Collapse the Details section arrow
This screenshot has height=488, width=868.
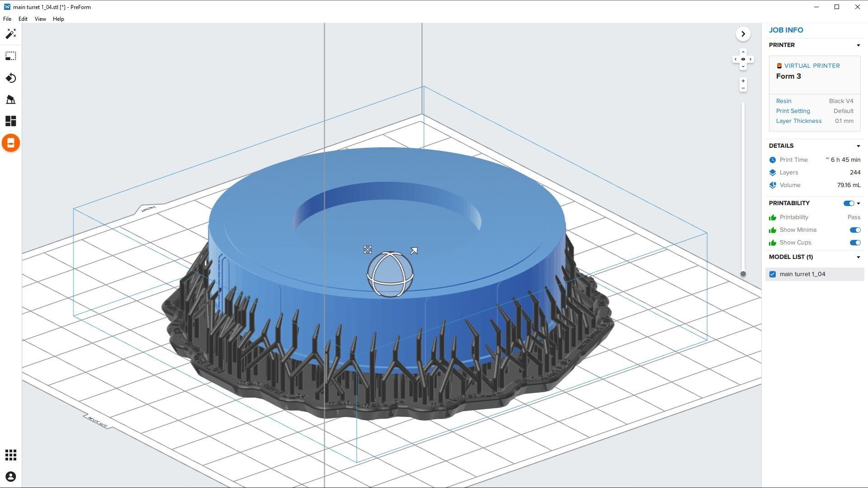[x=858, y=146]
